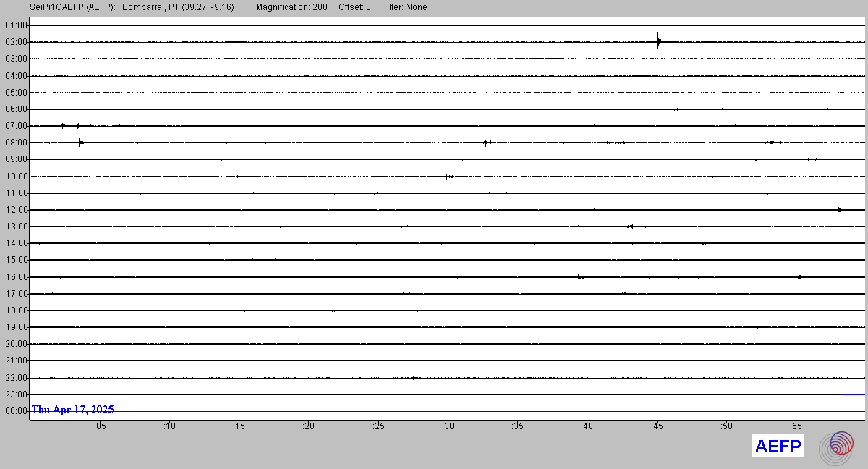Click the 12:00 hour label
Viewport: 868px width, 469px height.
point(15,210)
